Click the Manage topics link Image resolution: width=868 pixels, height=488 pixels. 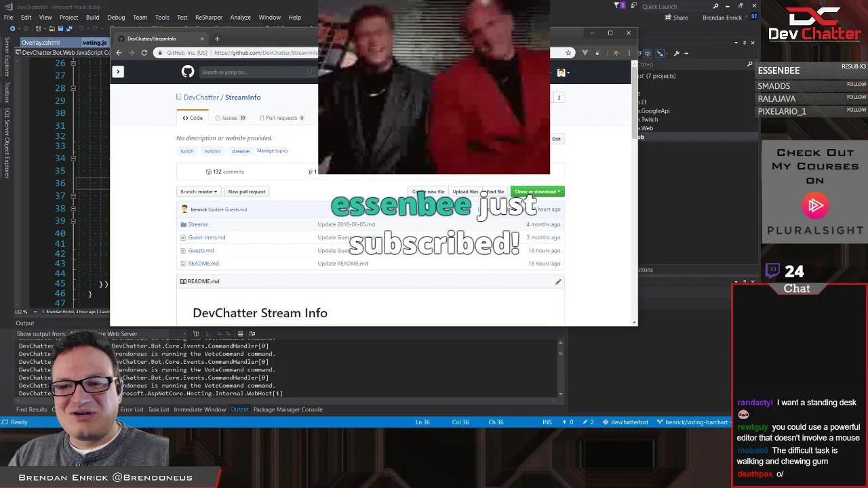click(272, 150)
